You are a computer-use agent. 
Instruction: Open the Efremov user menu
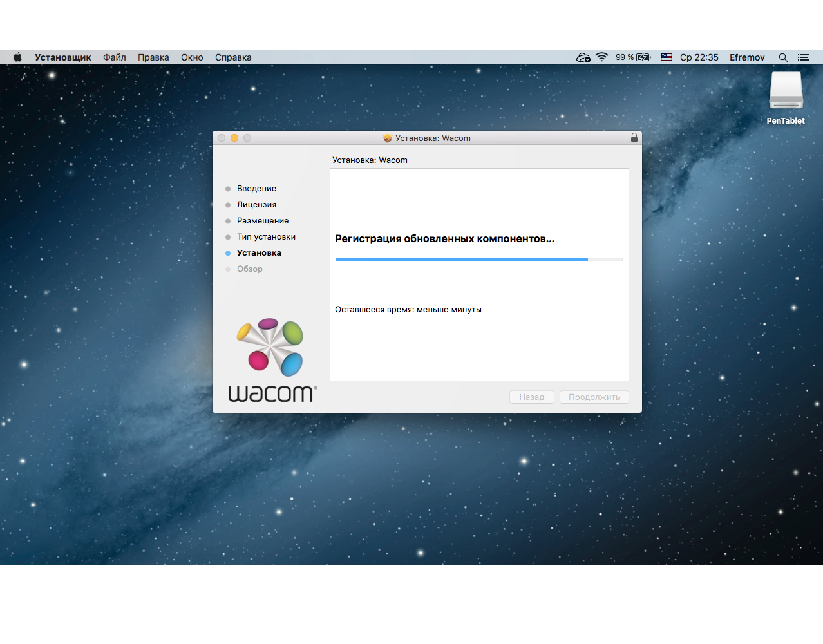747,57
